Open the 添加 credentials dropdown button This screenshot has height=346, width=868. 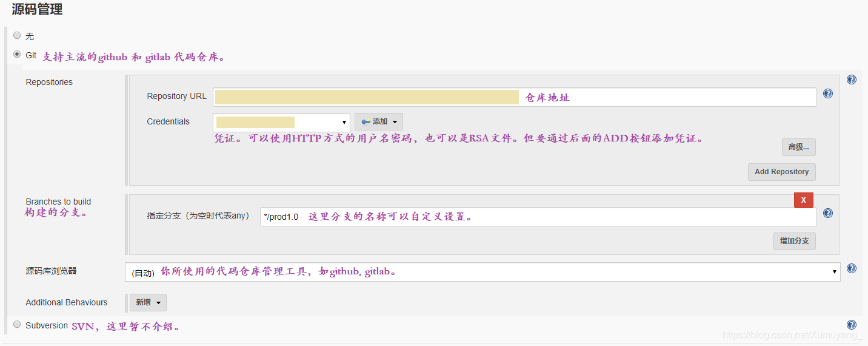click(x=379, y=121)
